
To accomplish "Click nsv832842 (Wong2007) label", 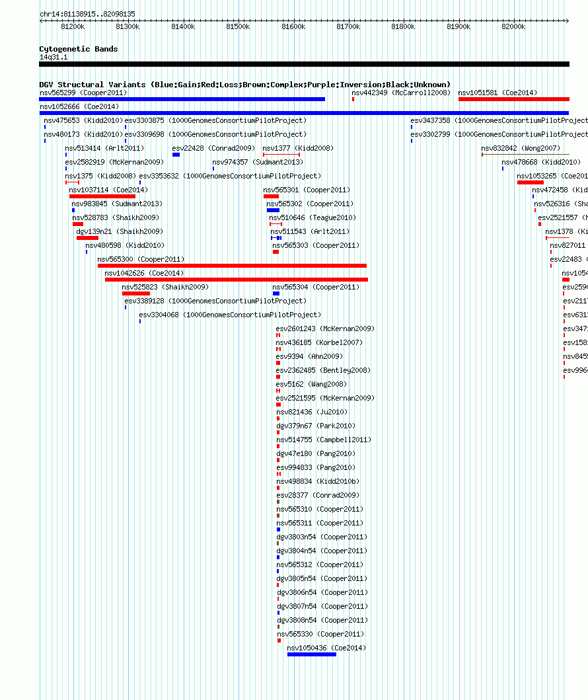I will click(521, 148).
